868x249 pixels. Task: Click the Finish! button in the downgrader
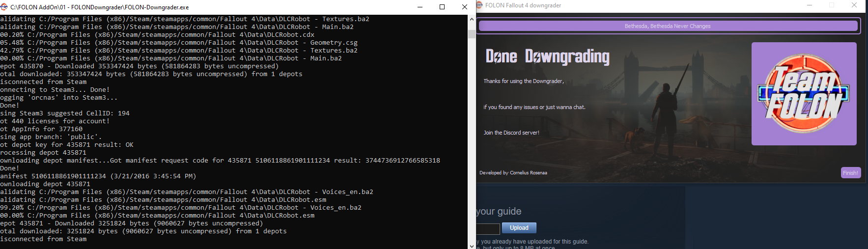(x=851, y=172)
